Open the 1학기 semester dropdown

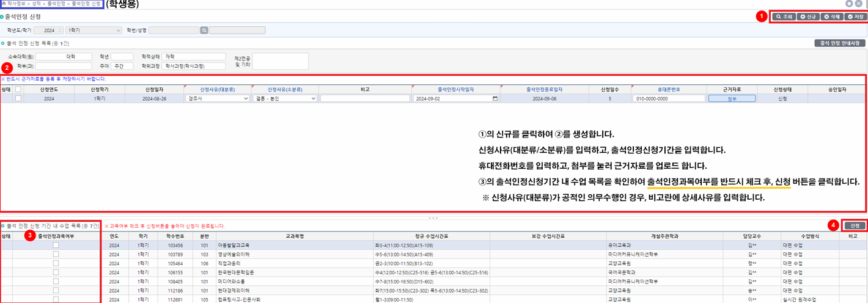(94, 30)
